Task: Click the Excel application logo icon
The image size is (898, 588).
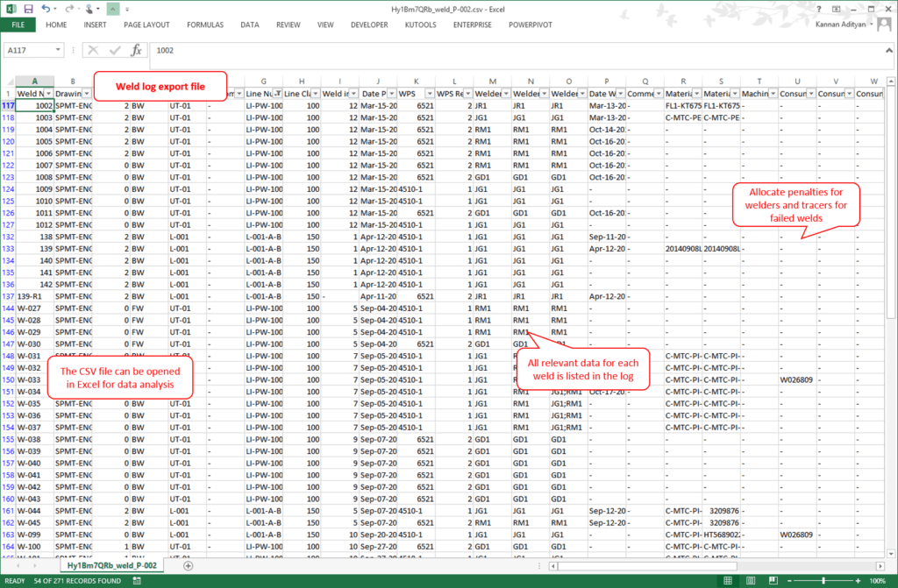Action: pyautogui.click(x=11, y=9)
